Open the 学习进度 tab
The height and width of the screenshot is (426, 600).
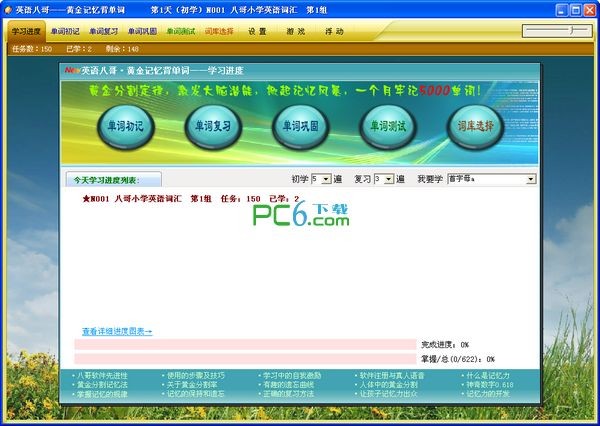click(26, 31)
